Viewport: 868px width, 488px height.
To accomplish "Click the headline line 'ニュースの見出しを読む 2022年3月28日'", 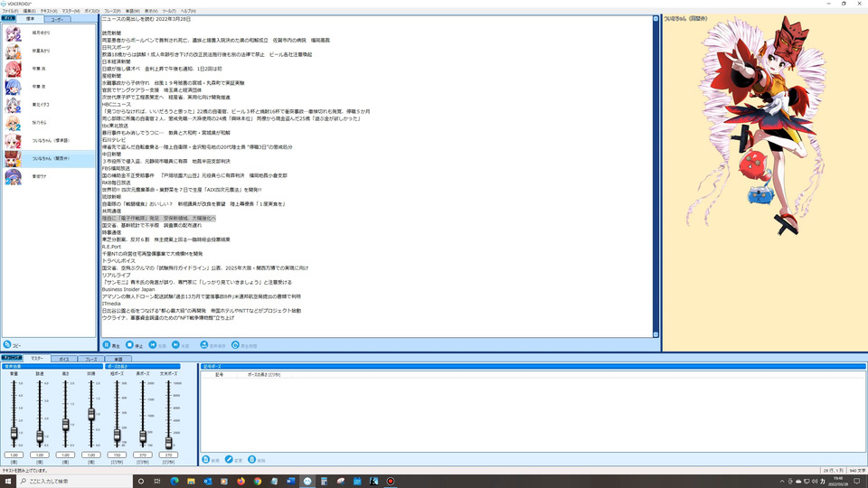I will 146,19.
